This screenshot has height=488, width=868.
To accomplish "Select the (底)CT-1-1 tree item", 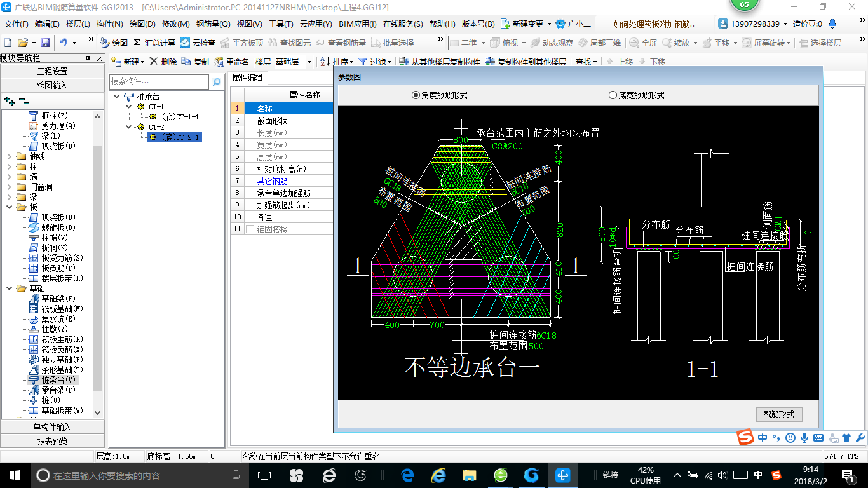I will tap(174, 117).
